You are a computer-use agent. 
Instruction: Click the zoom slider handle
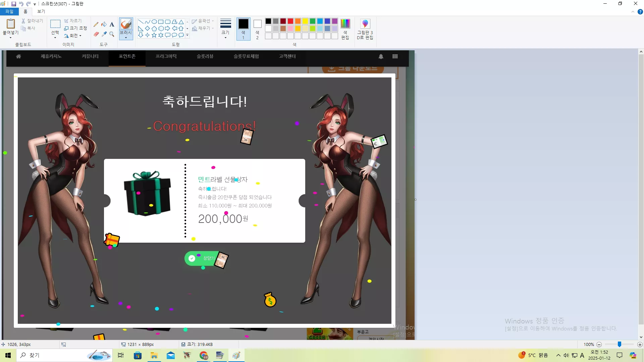(620, 345)
